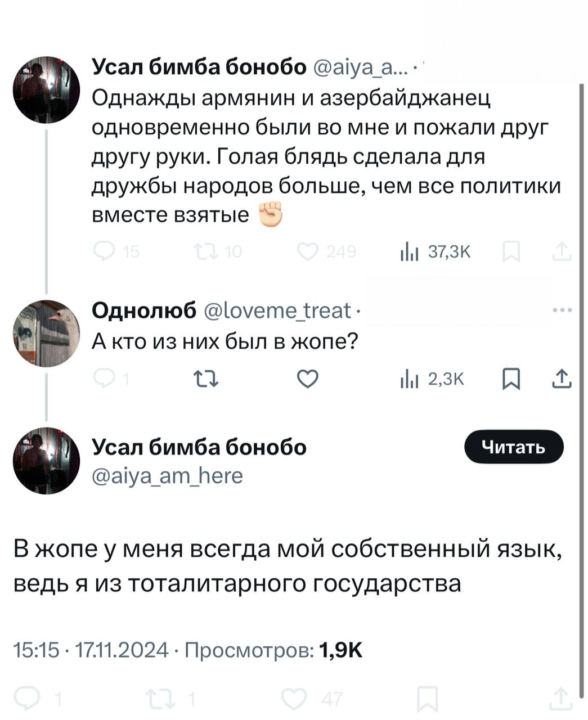Screen dimensions: 588x720
Task: Open the 2,3K views analytics
Action: (432, 380)
